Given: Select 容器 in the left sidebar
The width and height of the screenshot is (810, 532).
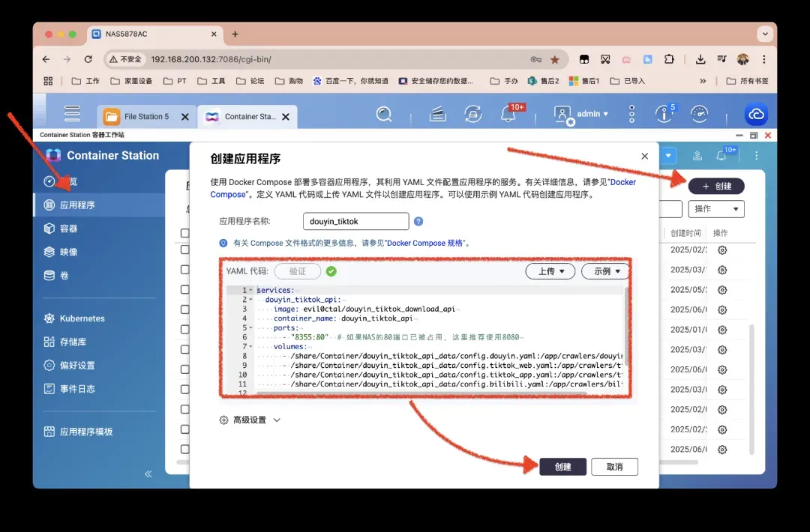Looking at the screenshot, I should point(68,229).
